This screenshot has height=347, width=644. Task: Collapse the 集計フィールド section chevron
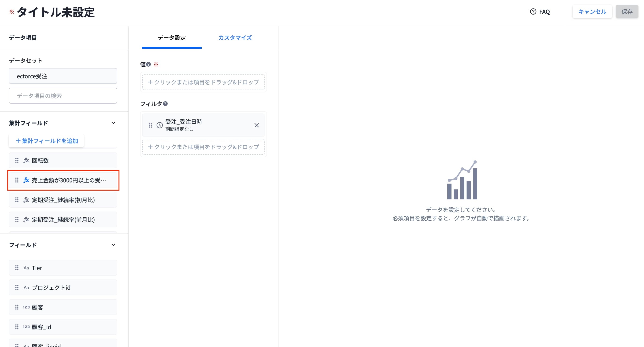pyautogui.click(x=113, y=123)
